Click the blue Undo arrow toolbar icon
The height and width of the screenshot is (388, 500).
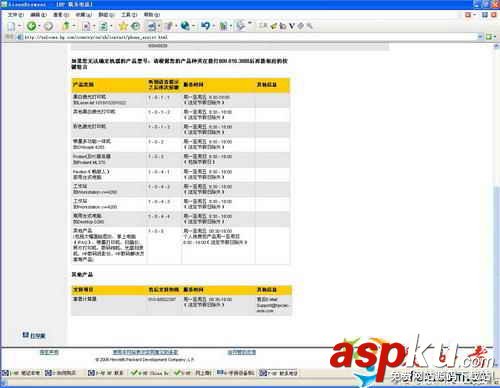click(x=205, y=26)
